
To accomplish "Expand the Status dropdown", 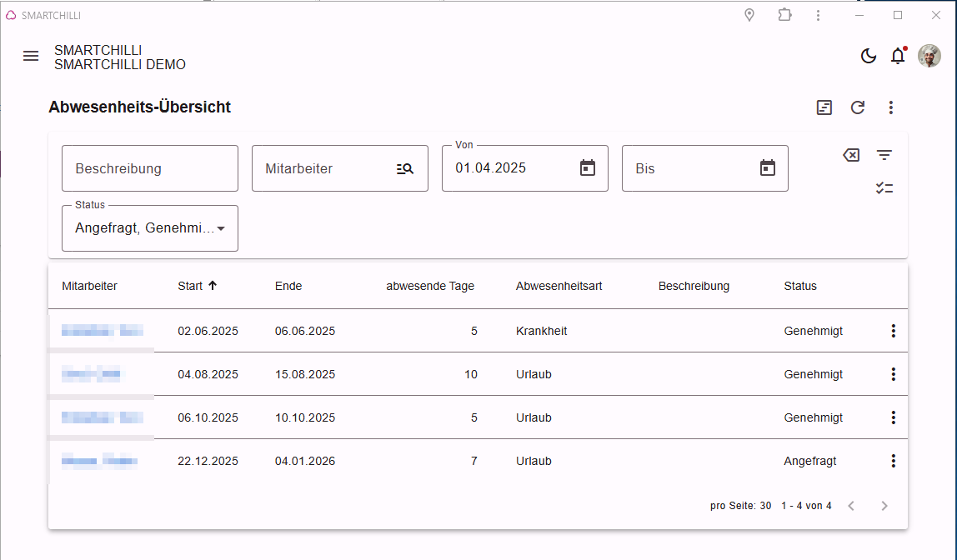I will tap(150, 228).
